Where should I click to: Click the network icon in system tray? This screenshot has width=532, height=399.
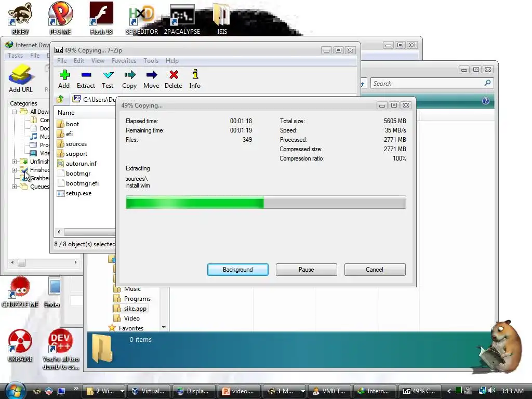click(x=482, y=391)
